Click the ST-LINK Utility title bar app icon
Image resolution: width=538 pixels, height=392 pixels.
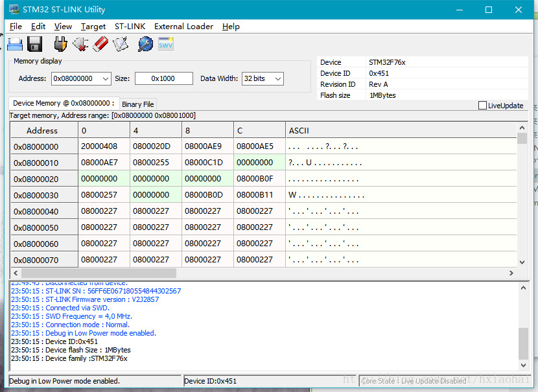pyautogui.click(x=14, y=9)
